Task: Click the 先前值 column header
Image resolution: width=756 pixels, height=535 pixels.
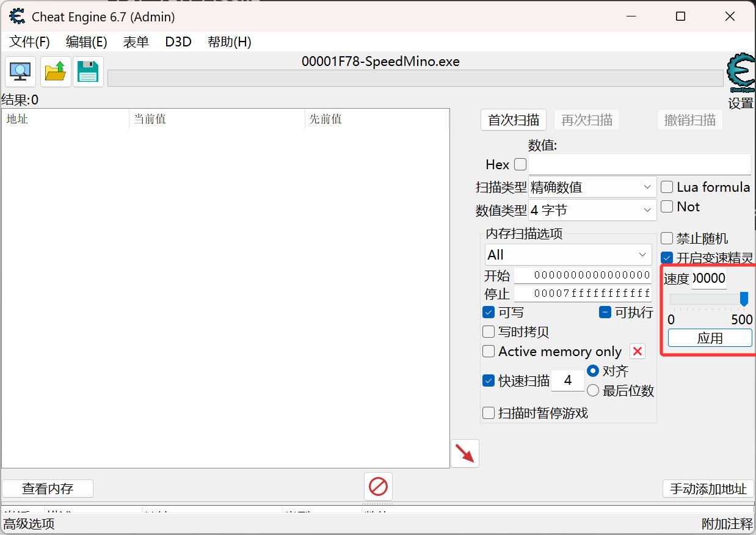Action: point(377,119)
